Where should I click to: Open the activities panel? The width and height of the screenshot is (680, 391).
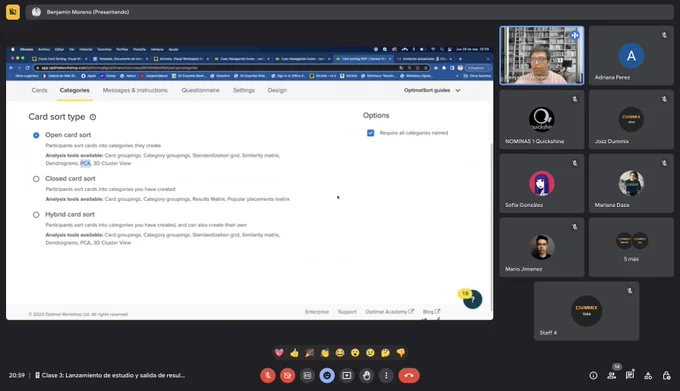[x=648, y=376]
